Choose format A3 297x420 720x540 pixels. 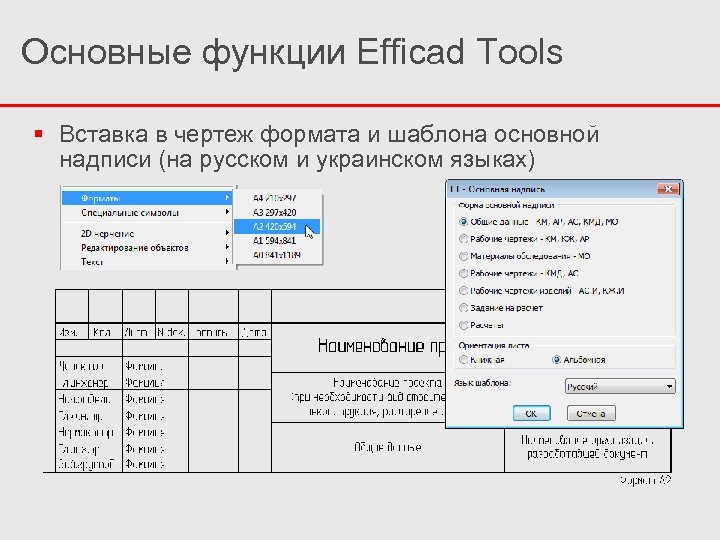275,212
